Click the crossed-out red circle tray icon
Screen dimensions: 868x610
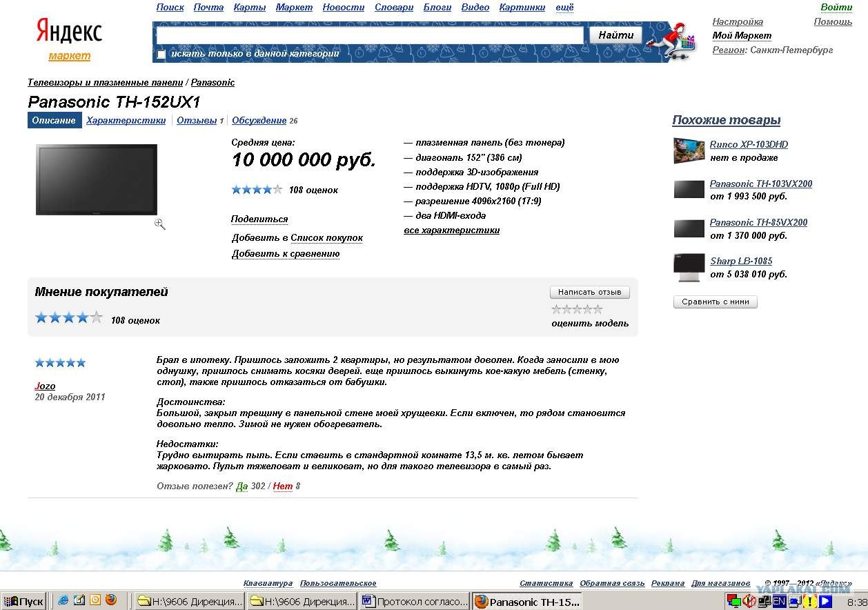(x=749, y=601)
